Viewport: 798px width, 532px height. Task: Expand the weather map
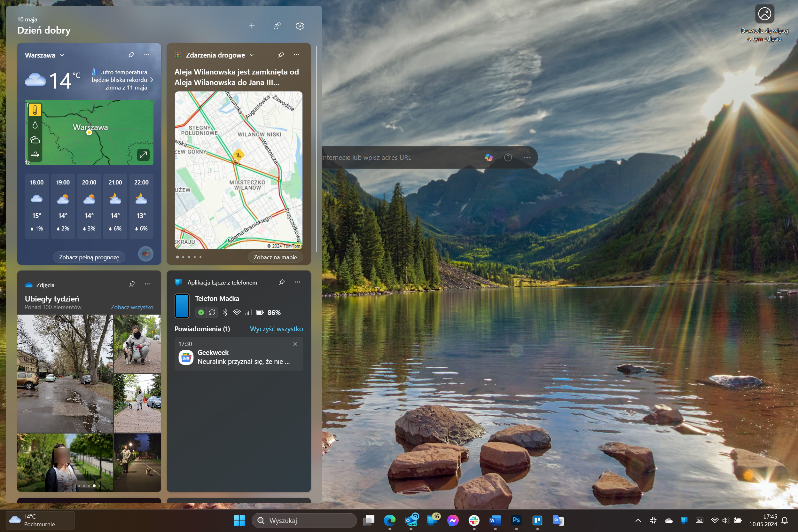[x=144, y=155]
